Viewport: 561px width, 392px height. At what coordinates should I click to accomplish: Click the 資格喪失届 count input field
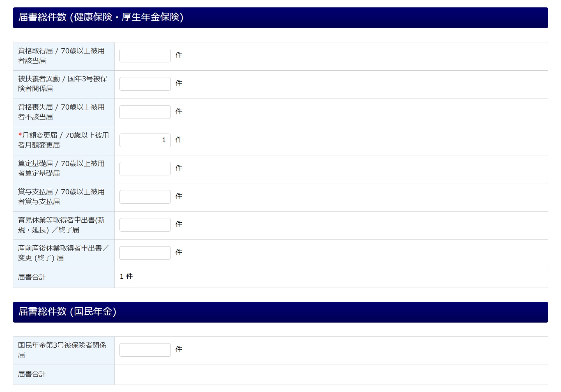tap(145, 112)
